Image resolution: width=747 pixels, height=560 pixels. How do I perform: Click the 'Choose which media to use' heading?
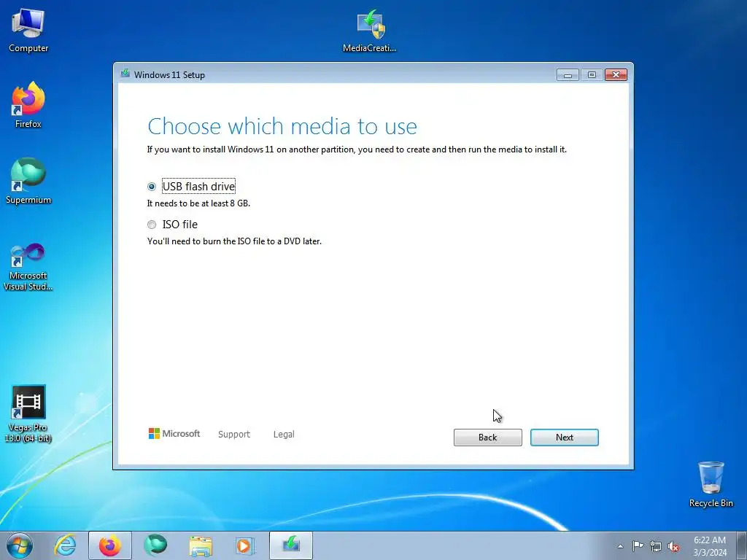pos(282,126)
